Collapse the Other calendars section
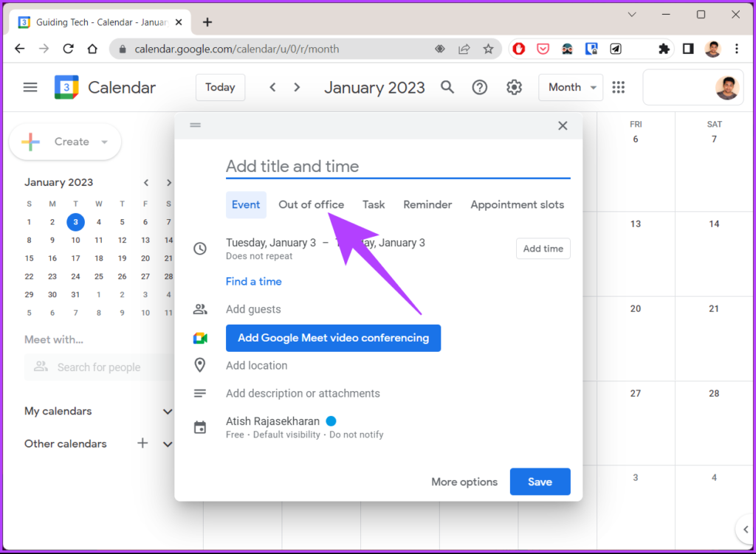 click(x=168, y=443)
